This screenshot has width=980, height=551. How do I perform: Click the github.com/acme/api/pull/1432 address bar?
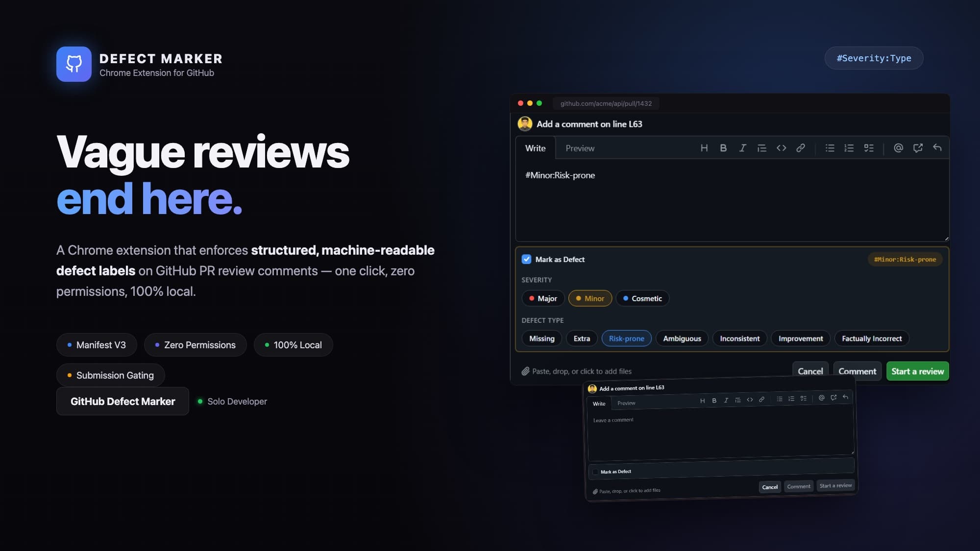(606, 103)
